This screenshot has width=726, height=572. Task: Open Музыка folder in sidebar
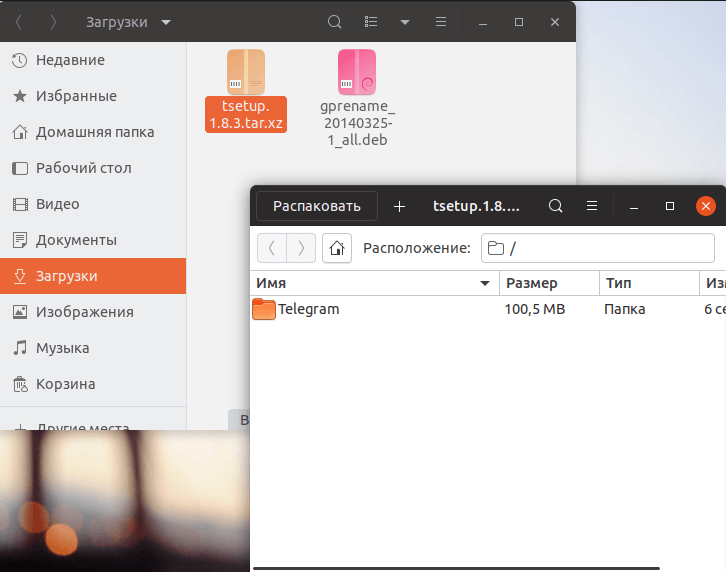click(x=93, y=348)
